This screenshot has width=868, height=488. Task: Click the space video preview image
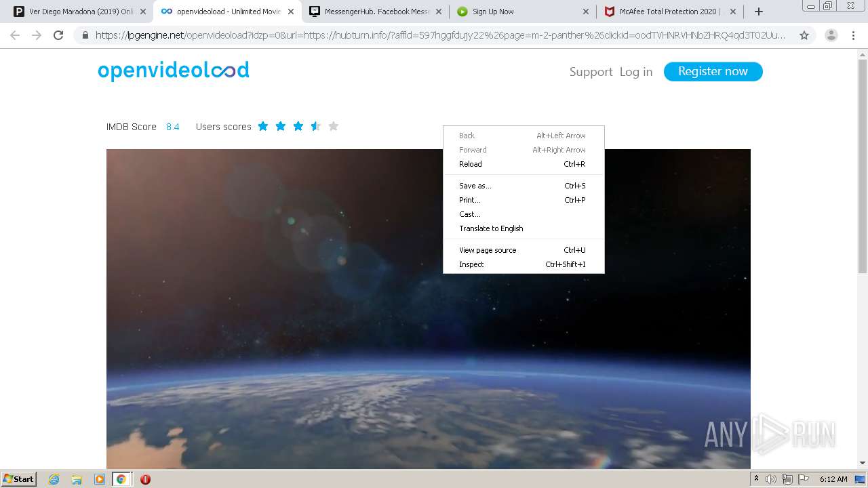[429, 308]
